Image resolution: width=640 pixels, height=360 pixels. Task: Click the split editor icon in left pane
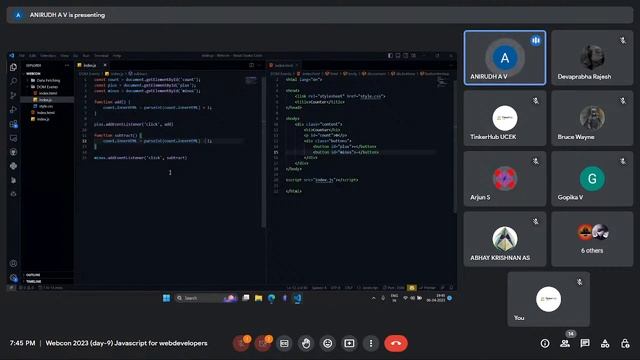coord(251,65)
